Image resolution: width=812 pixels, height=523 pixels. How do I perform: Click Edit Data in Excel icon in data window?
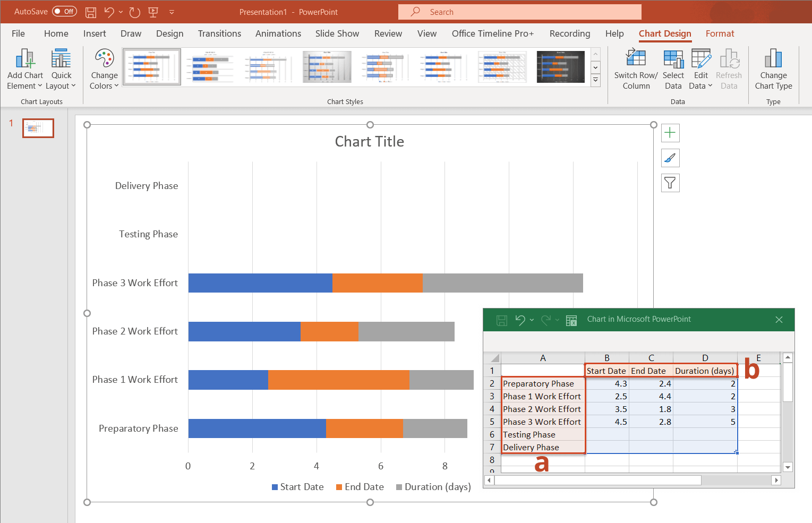point(571,320)
